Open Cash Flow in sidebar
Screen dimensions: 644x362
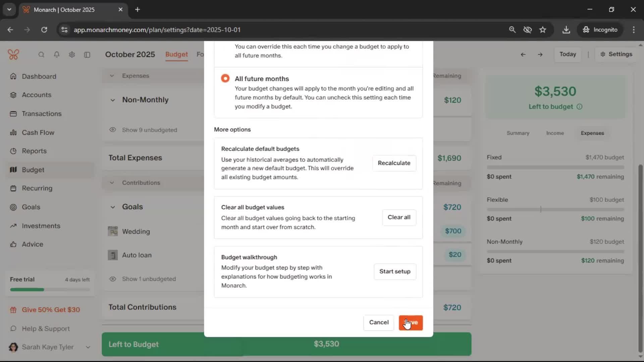(x=38, y=132)
